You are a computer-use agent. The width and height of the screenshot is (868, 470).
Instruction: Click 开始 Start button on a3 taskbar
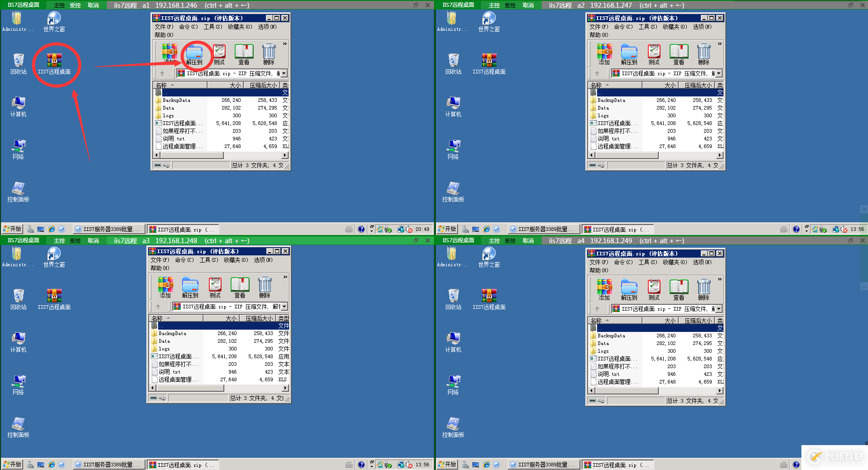tap(12, 465)
